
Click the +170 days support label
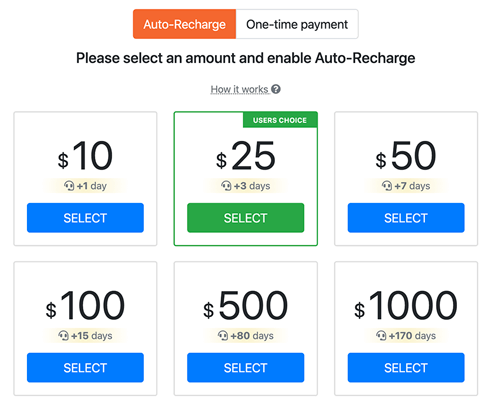tap(412, 335)
